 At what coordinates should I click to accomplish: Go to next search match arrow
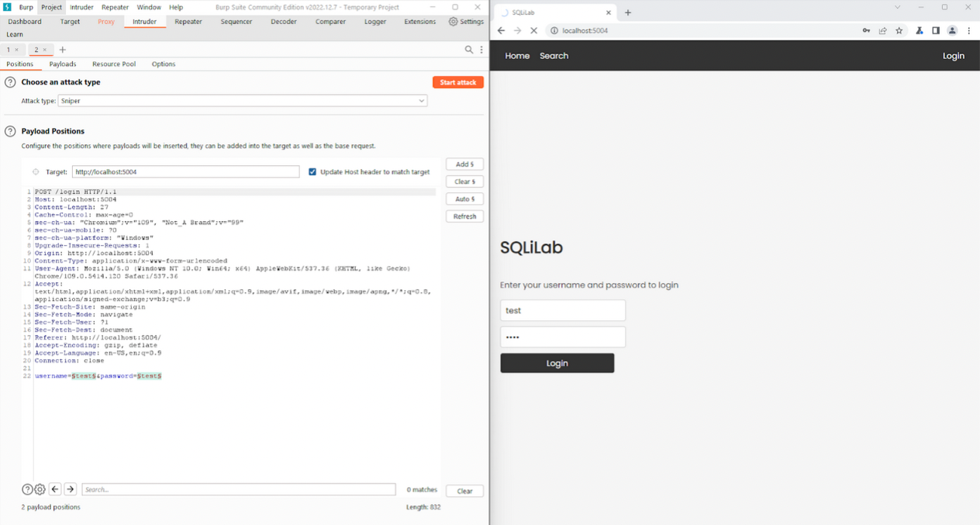coord(71,489)
